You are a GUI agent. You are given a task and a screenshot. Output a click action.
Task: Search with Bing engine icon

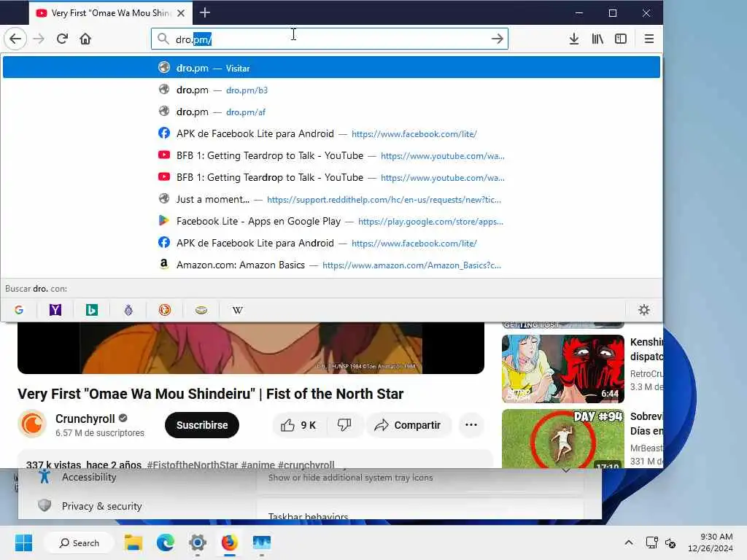click(91, 310)
